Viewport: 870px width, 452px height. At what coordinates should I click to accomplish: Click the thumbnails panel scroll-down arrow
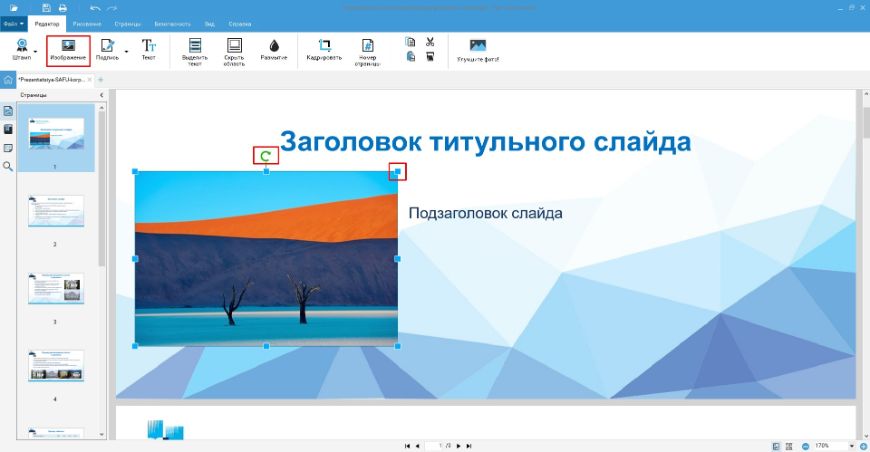point(102,435)
